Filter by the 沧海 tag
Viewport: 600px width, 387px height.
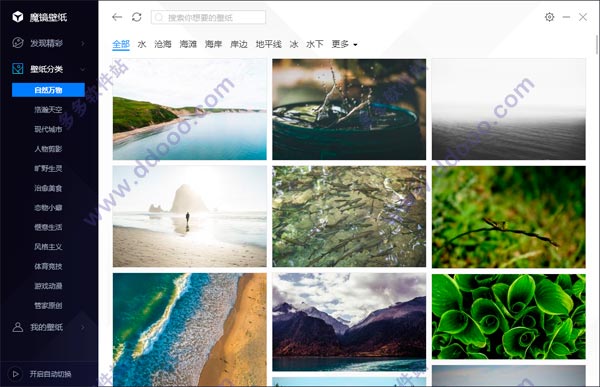pos(163,44)
